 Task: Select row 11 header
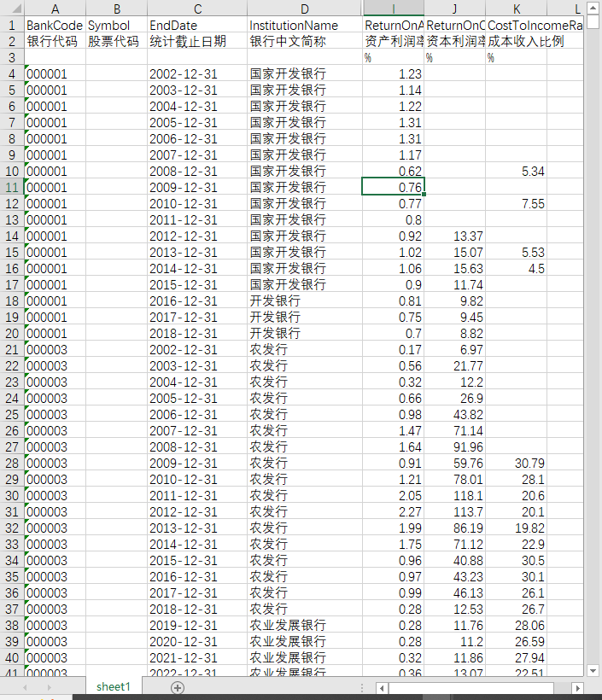click(12, 187)
